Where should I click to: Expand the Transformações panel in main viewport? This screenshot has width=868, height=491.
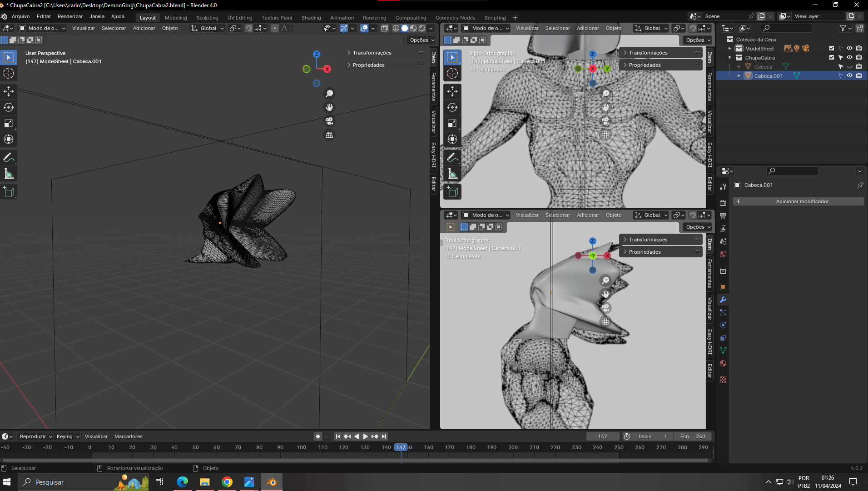tap(372, 53)
